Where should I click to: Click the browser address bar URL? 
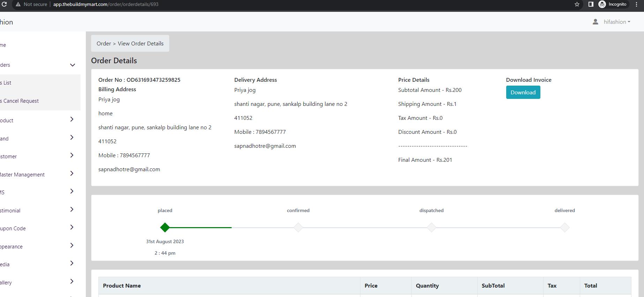106,4
